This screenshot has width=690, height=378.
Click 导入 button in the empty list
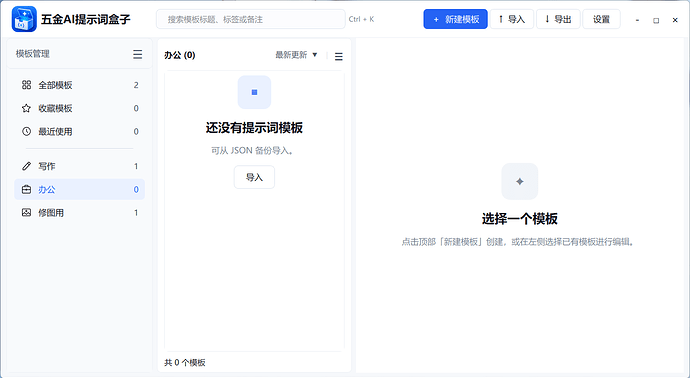coord(254,177)
